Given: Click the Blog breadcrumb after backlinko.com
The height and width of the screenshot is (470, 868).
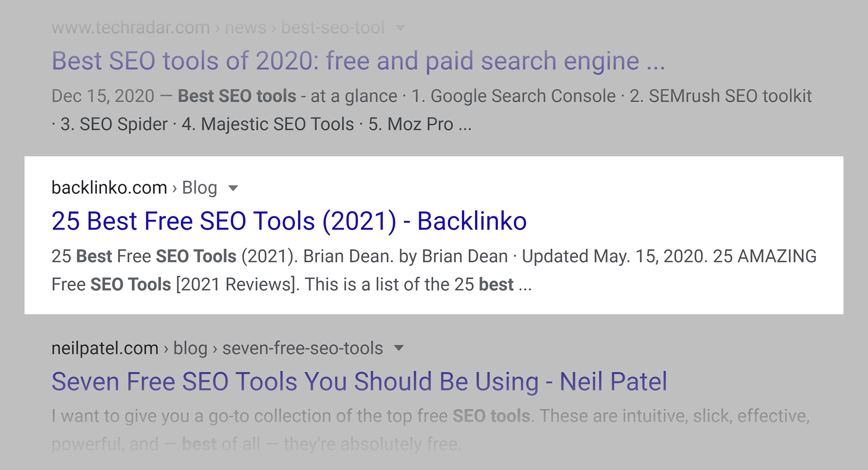Looking at the screenshot, I should point(200,188).
